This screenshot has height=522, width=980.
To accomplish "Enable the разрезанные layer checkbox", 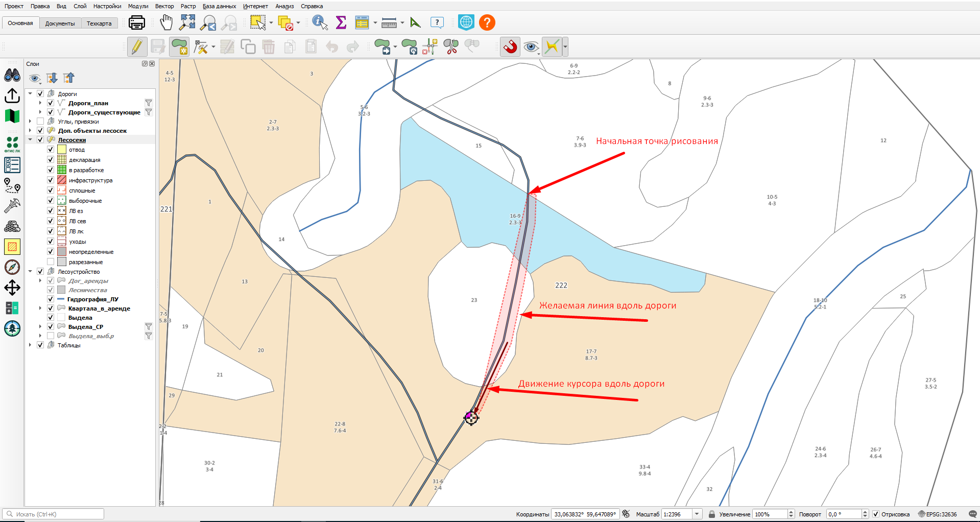I will [x=51, y=262].
